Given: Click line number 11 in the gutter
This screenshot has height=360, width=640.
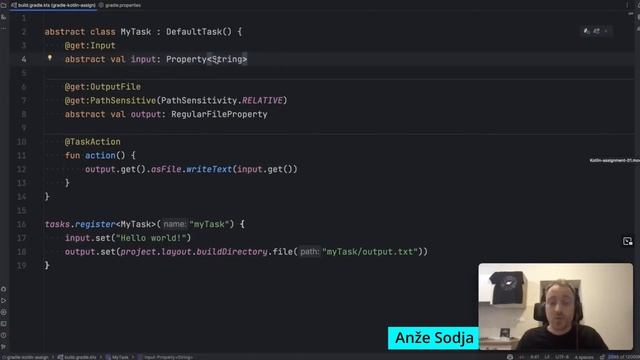Looking at the screenshot, I should pos(22,156).
